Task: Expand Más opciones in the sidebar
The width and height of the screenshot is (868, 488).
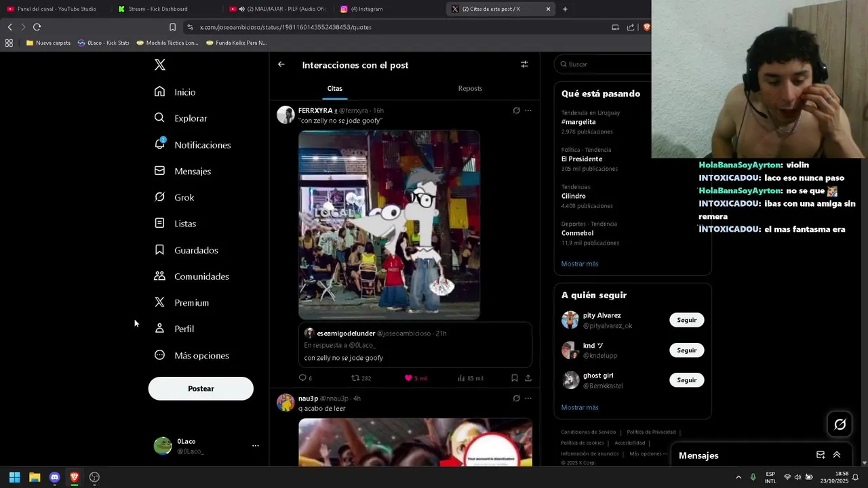Action: [191, 355]
